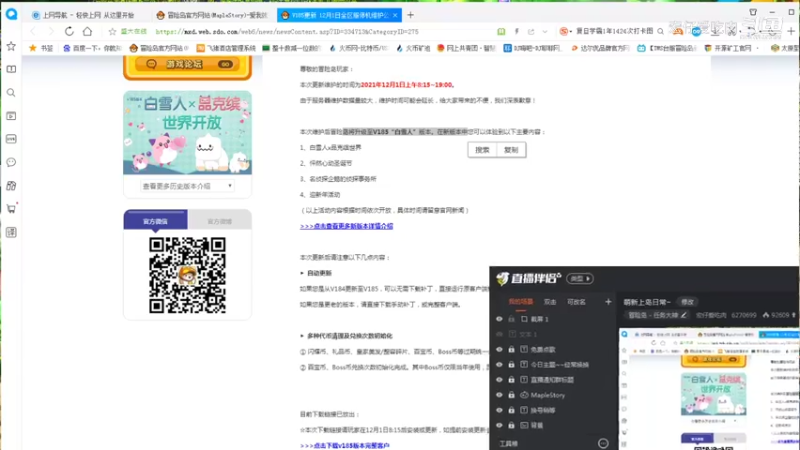800x450 pixels.
Task: Open the reading book icon in sidebar
Action: pyautogui.click(x=11, y=69)
